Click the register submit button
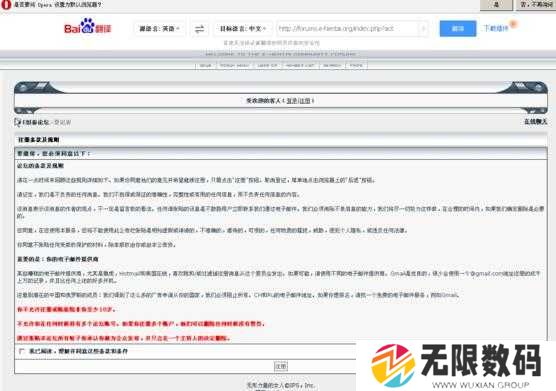 click(x=281, y=366)
